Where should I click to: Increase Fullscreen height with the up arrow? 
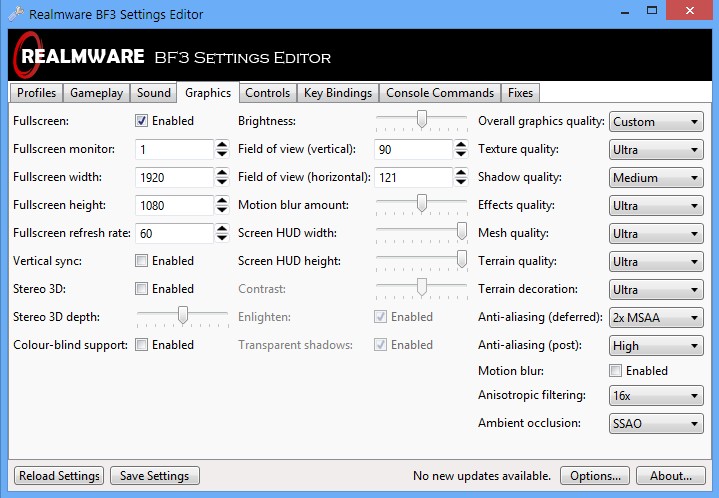(221, 200)
